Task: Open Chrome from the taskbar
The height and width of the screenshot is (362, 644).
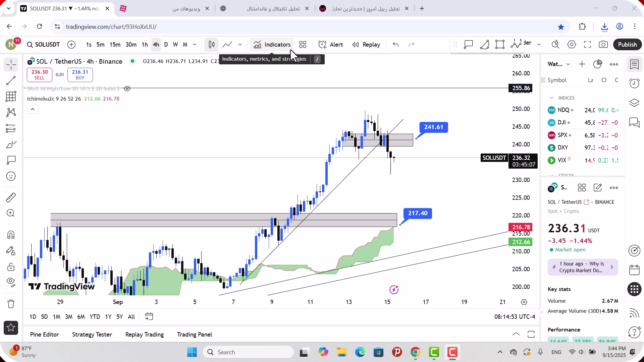Action: point(415,352)
